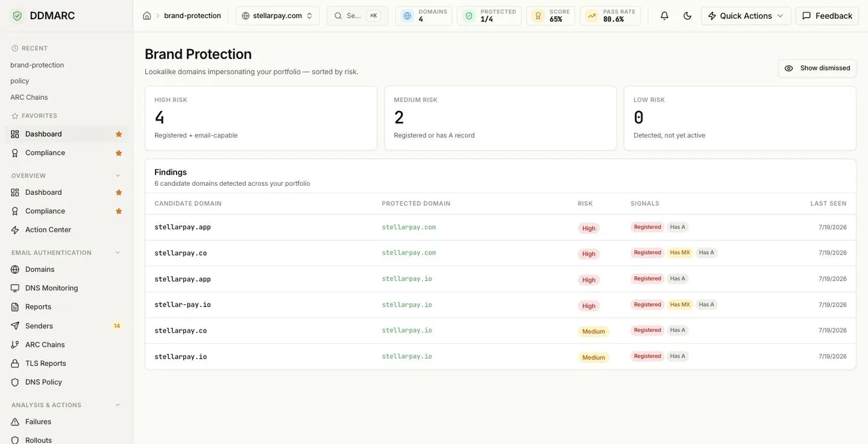Open recent brand-protection link in sidebar
Image resolution: width=868 pixels, height=444 pixels.
[x=37, y=65]
